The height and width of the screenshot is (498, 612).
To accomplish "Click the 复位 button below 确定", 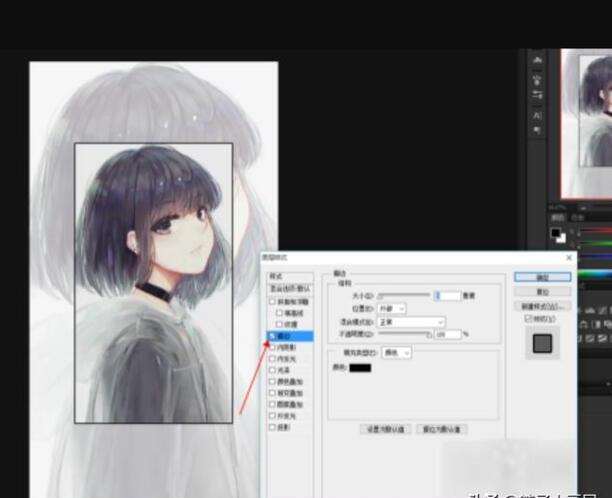I will (x=543, y=292).
